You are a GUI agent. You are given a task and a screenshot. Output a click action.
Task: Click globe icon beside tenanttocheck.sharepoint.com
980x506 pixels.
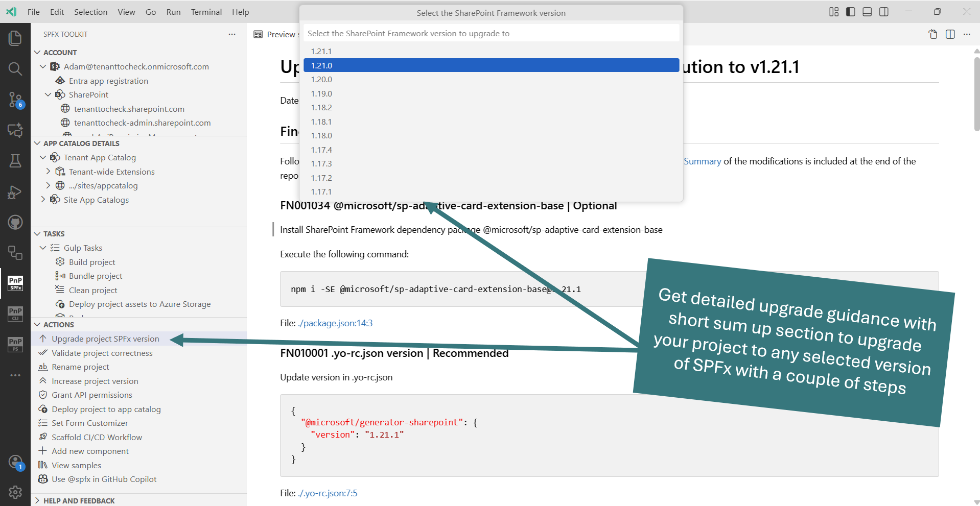pyautogui.click(x=65, y=109)
